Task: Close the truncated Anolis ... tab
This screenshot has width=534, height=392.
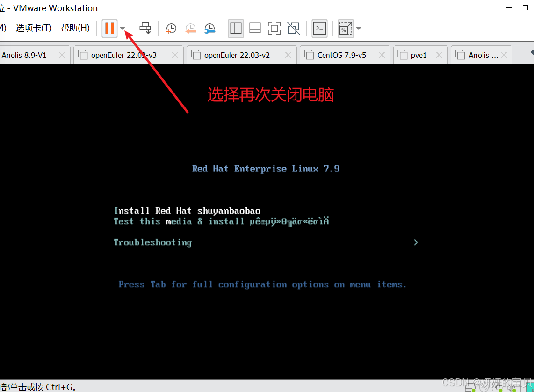Action: point(504,55)
